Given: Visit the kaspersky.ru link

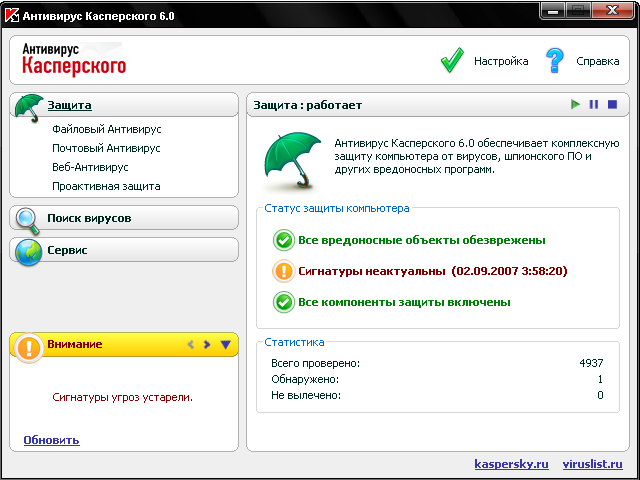Looking at the screenshot, I should [511, 464].
